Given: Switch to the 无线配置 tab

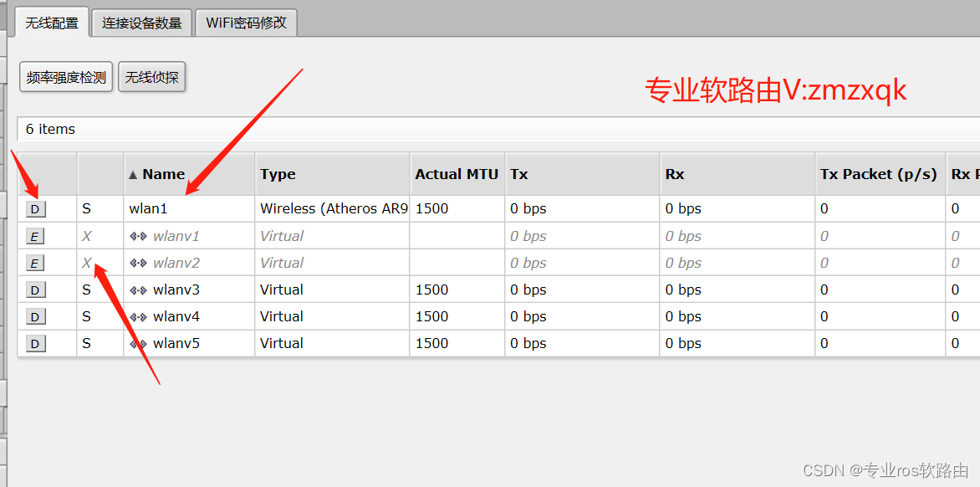Looking at the screenshot, I should 52,23.
